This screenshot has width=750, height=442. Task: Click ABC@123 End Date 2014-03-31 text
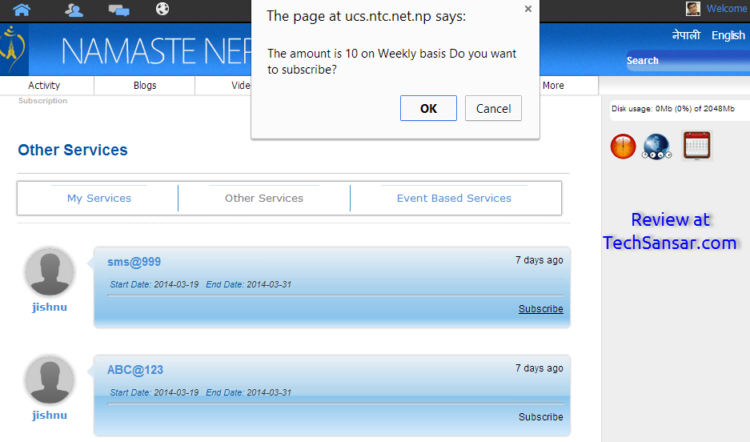[249, 393]
